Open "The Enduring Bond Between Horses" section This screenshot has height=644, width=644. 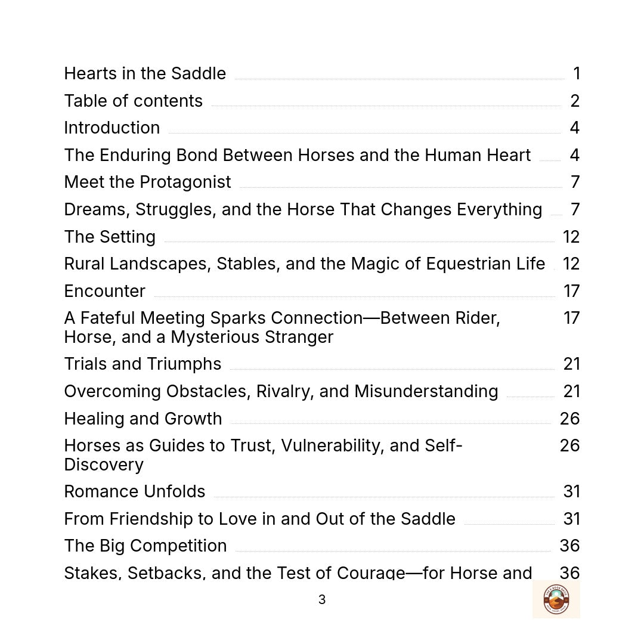pyautogui.click(x=297, y=155)
